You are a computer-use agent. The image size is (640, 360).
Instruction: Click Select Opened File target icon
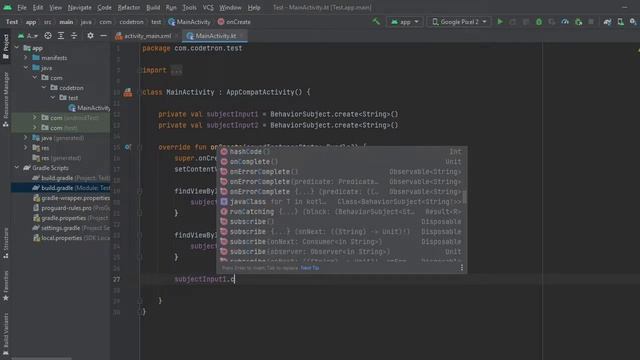coord(48,36)
